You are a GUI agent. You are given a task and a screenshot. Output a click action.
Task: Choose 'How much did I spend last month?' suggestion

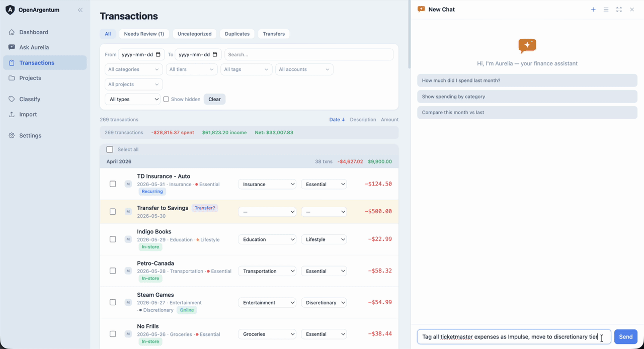[527, 80]
